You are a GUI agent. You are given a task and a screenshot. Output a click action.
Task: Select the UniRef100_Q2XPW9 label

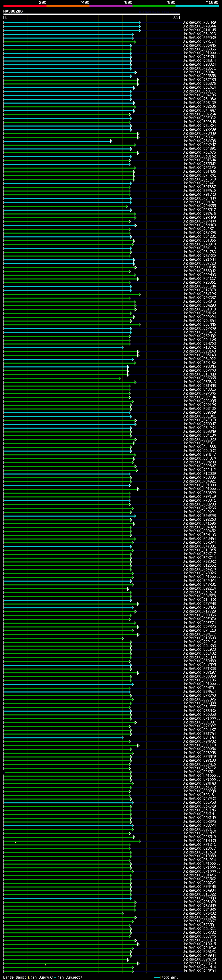[199, 129]
